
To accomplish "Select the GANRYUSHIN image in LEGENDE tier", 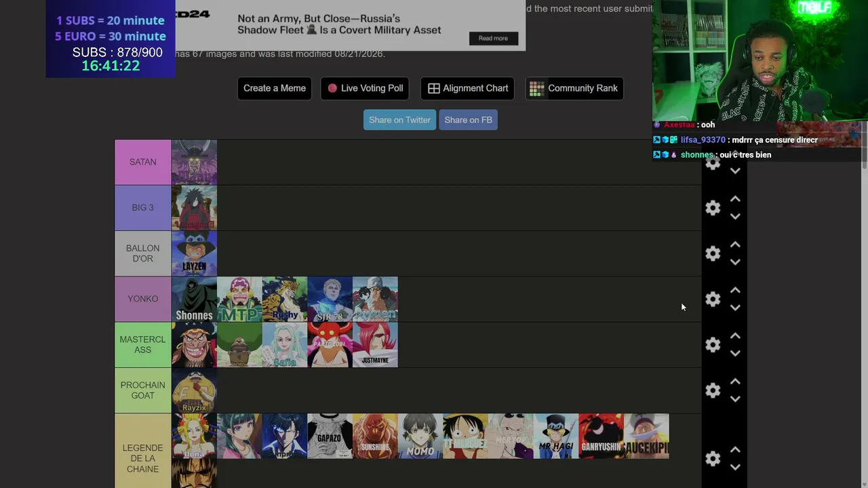I will pyautogui.click(x=601, y=436).
